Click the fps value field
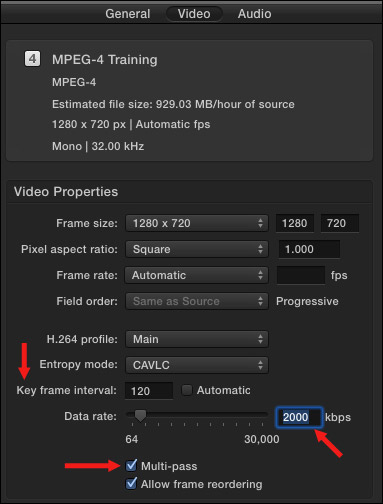The height and width of the screenshot is (504, 383). pyautogui.click(x=301, y=275)
